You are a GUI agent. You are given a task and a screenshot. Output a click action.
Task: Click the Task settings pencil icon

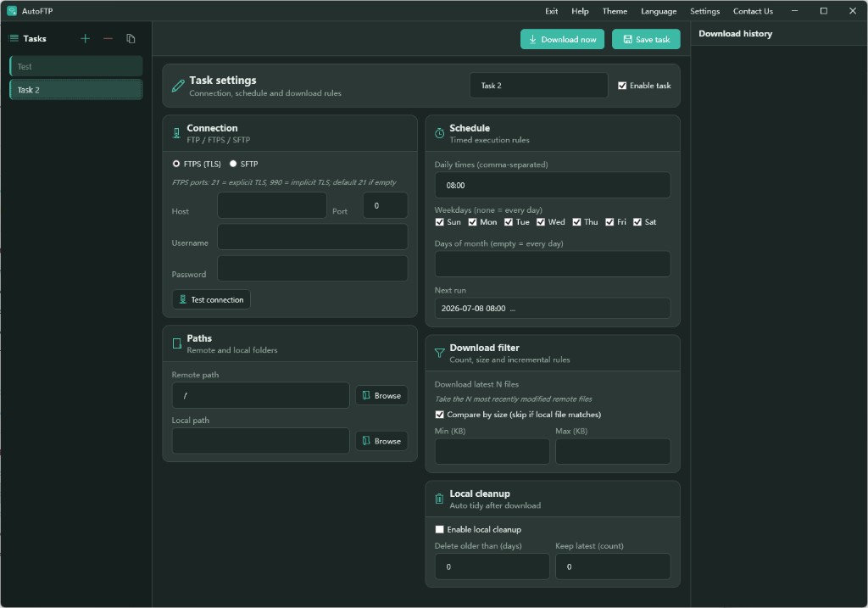click(178, 86)
